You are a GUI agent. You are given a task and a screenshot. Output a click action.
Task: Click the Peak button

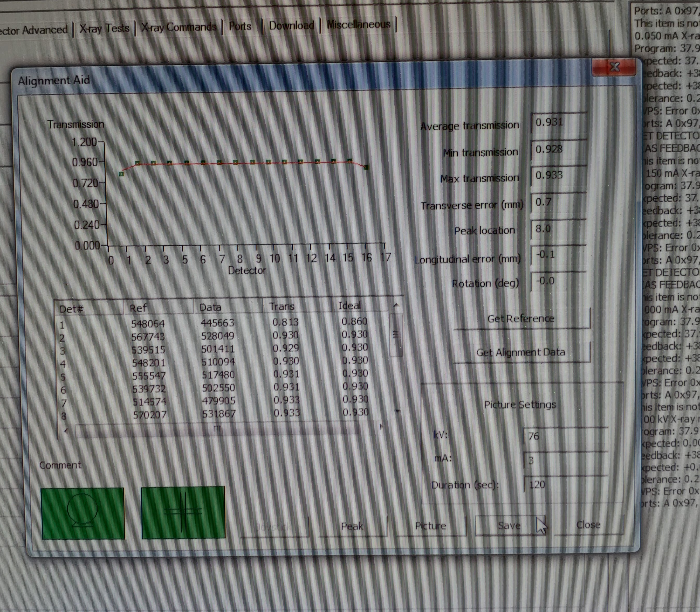[x=352, y=526]
